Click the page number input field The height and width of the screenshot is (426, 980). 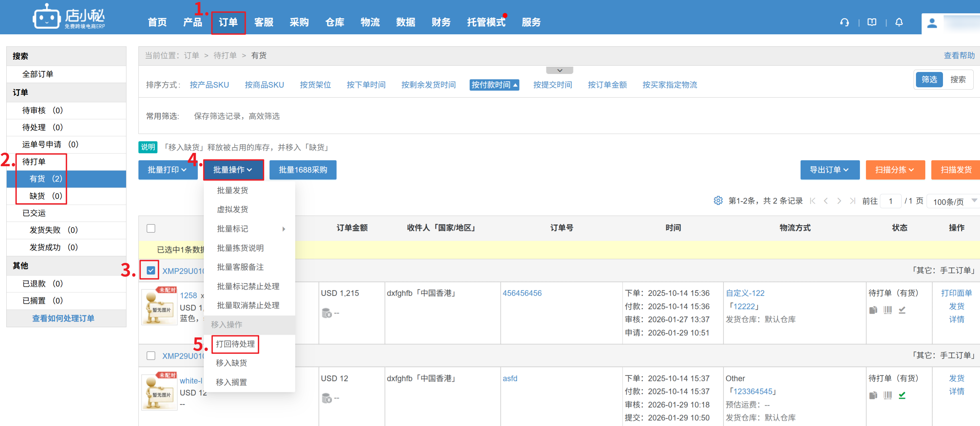click(890, 201)
